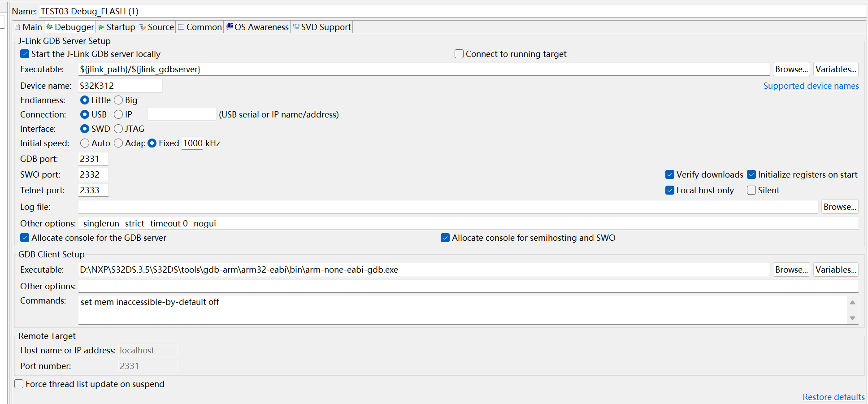Select JTAG interface

118,129
